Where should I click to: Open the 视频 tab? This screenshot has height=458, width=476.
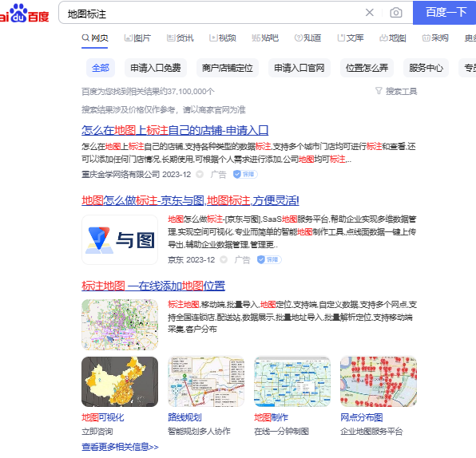[x=223, y=38]
